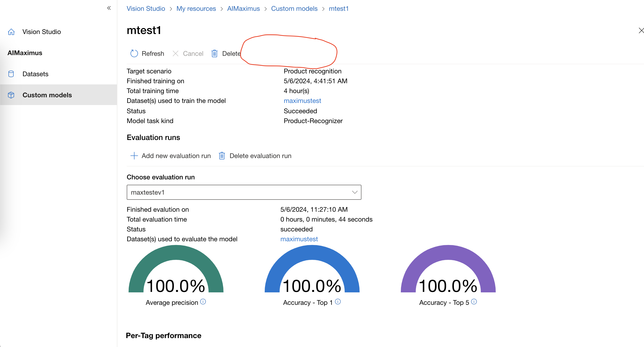Screen dimensions: 644x347
Task: Navigate to My resources breadcrumb
Action: [x=196, y=8]
